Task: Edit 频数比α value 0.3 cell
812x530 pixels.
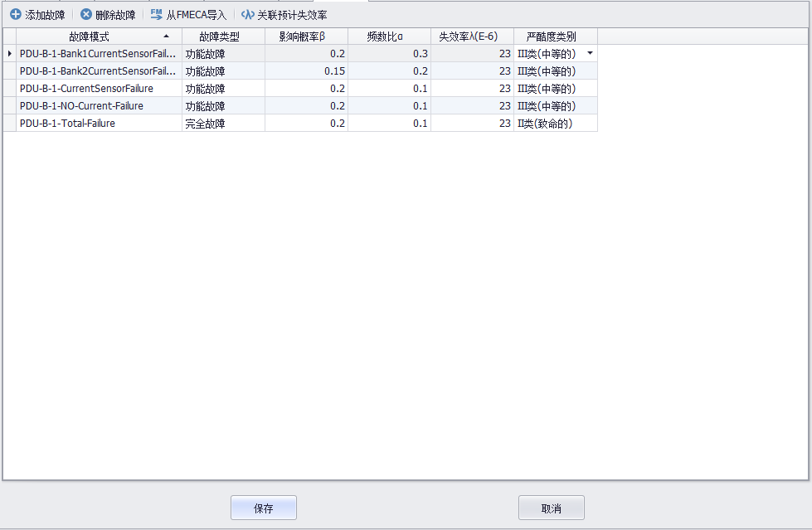Action: click(389, 53)
